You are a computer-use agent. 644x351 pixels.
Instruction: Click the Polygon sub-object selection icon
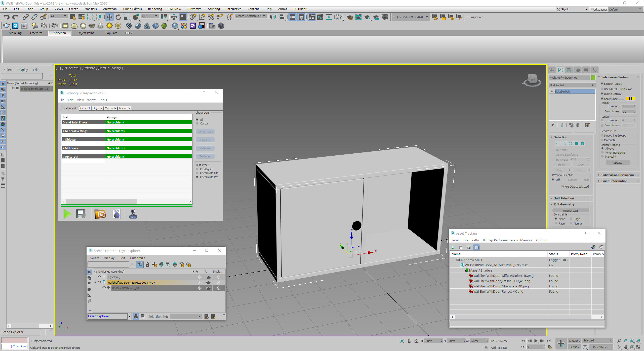click(576, 144)
